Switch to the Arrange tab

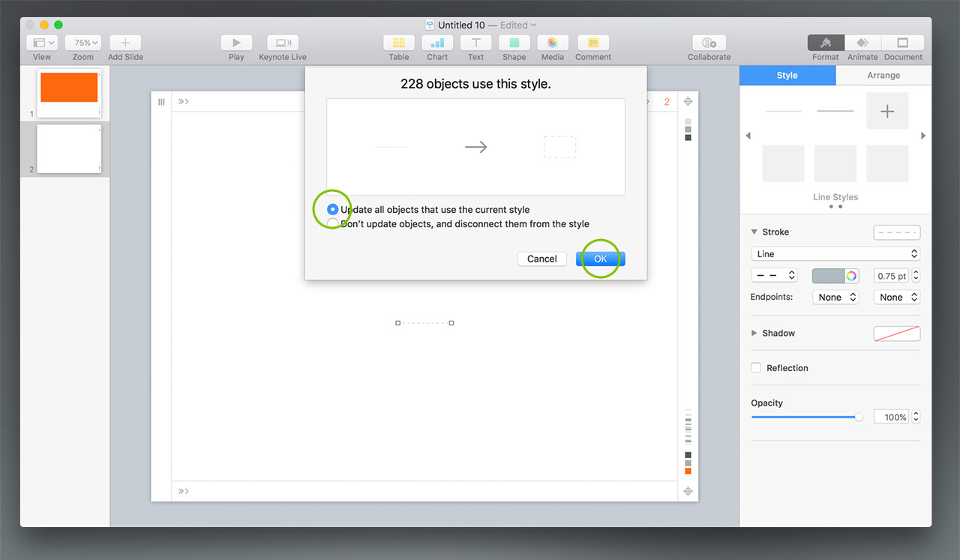tap(883, 75)
